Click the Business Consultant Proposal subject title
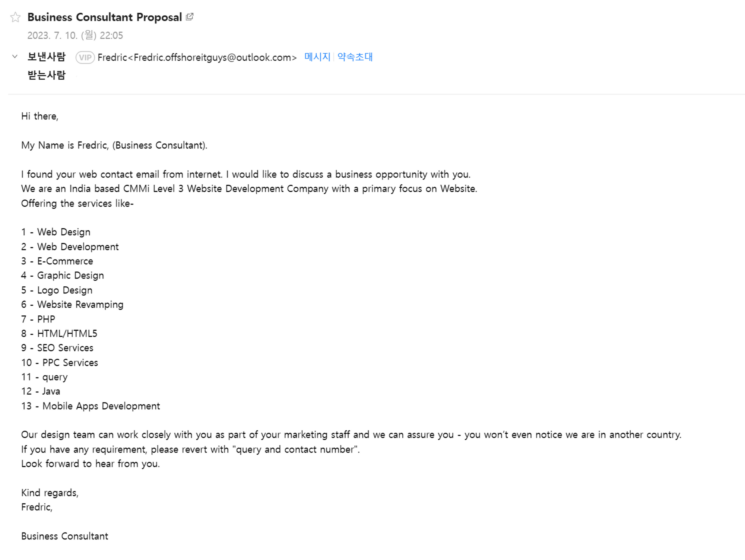Screen dimensions: 745x560 pos(105,17)
